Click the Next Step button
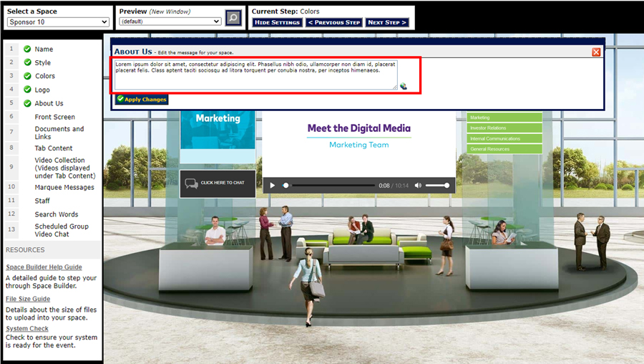 [387, 22]
